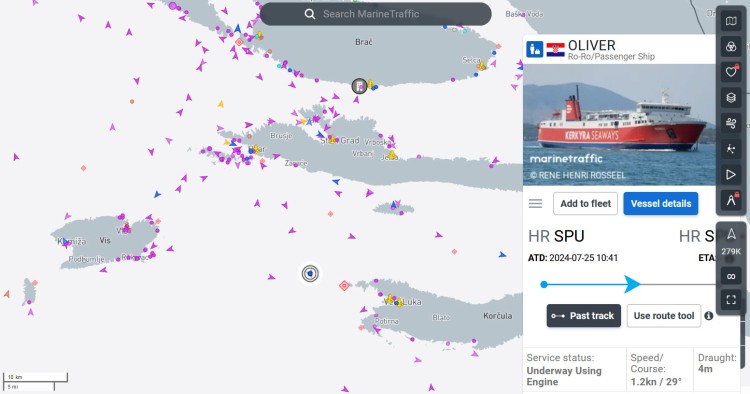Click the Add to fleet button
This screenshot has width=750, height=394.
click(585, 204)
